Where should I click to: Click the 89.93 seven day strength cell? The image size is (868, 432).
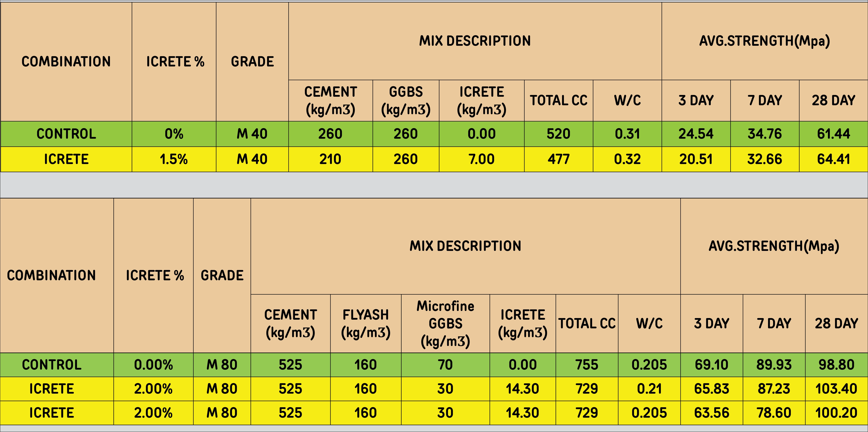[x=774, y=365]
